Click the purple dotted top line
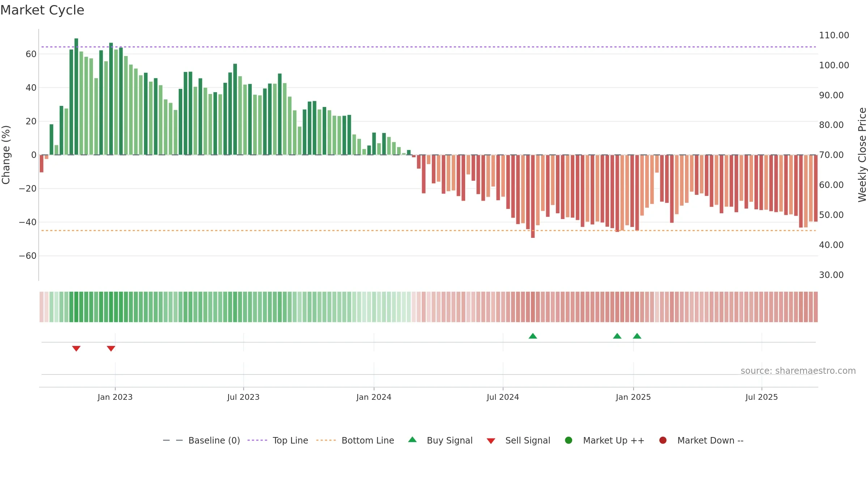Viewport: 868px width, 488px height. pyautogui.click(x=429, y=47)
